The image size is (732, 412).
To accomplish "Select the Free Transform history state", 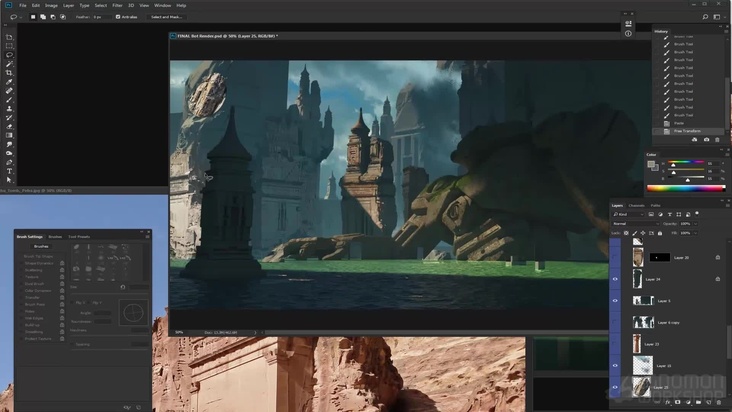I will (686, 131).
